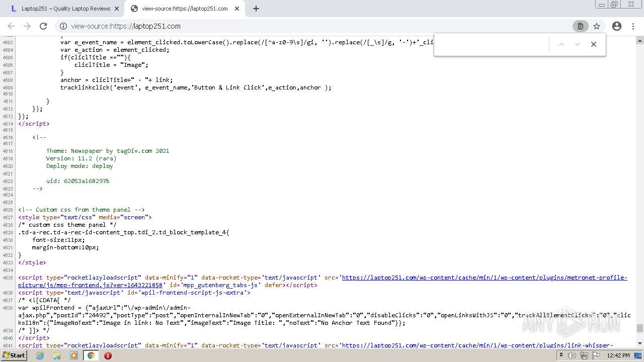644x362 pixels.
Task: Jump to previous find result
Action: (561, 44)
